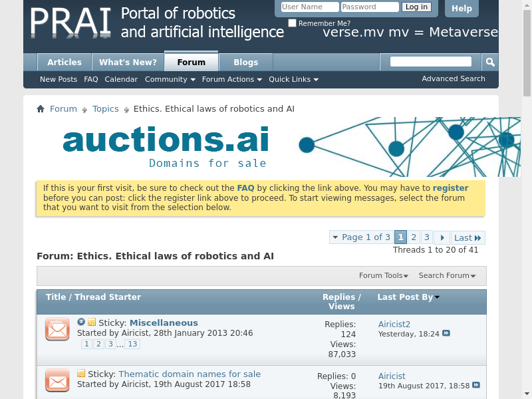Click the sticky note icon beside Miscellaneous
The height and width of the screenshot is (399, 532).
click(x=92, y=322)
